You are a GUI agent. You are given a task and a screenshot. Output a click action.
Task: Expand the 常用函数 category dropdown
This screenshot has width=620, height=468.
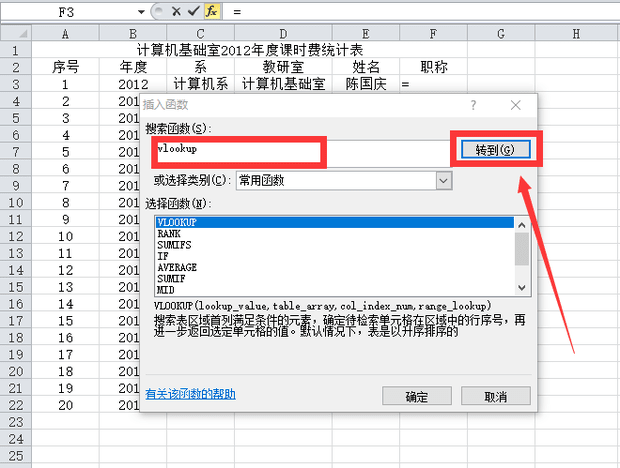coord(442,180)
